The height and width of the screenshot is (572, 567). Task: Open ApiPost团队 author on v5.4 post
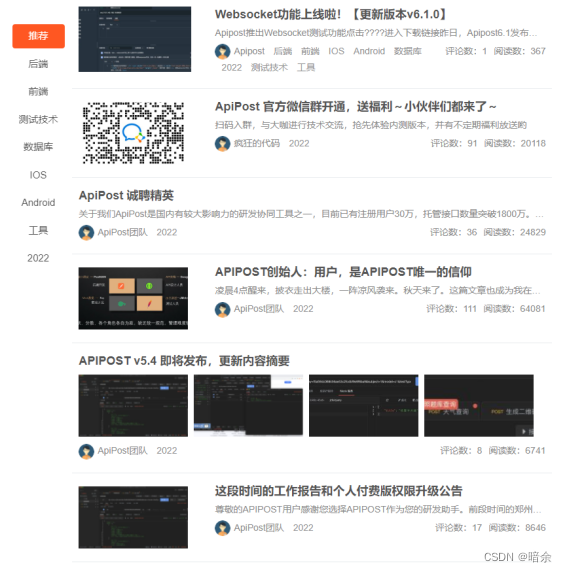(122, 451)
